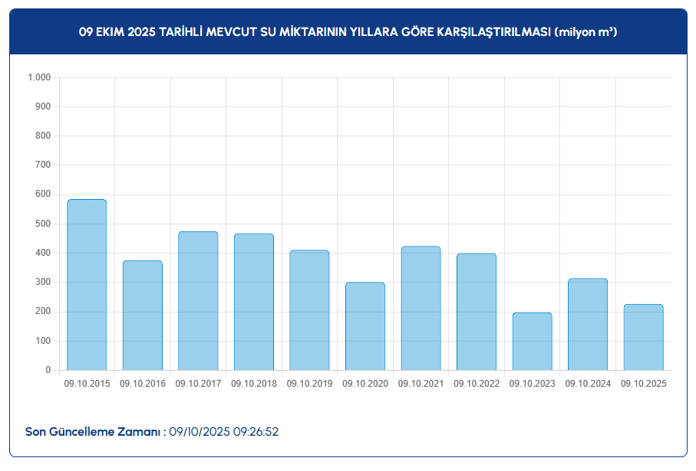Image resolution: width=696 pixels, height=471 pixels.
Task: Click the 500 y-axis label
Action: [x=43, y=224]
